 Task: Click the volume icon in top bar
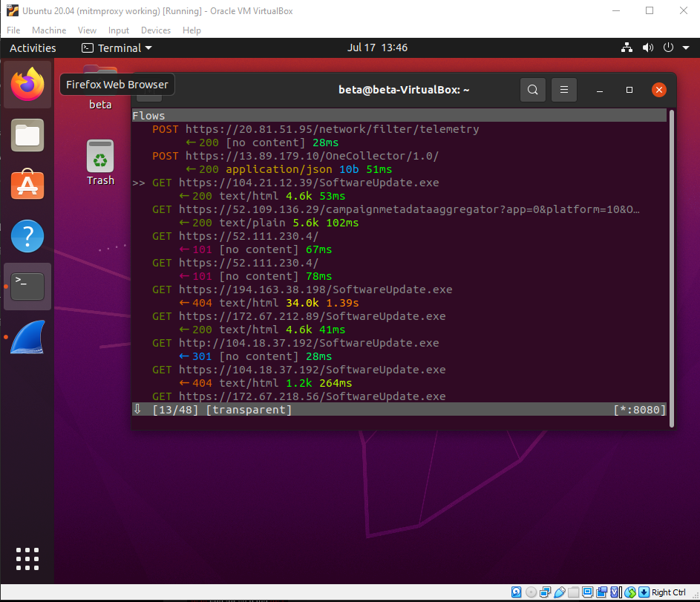(x=648, y=48)
